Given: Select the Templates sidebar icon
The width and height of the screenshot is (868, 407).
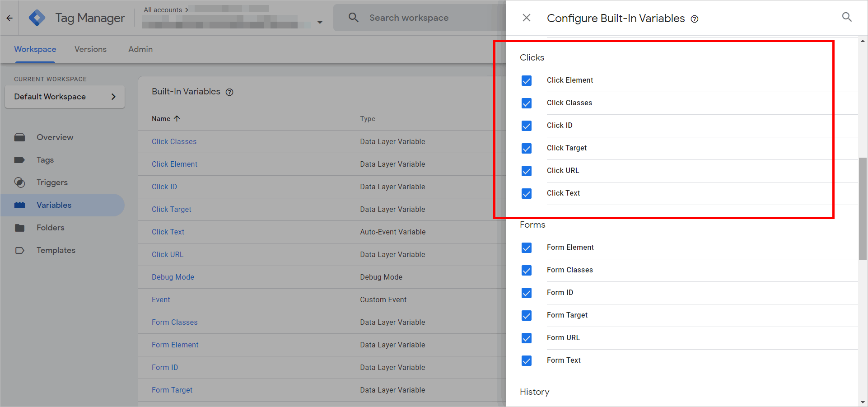Looking at the screenshot, I should click(20, 250).
